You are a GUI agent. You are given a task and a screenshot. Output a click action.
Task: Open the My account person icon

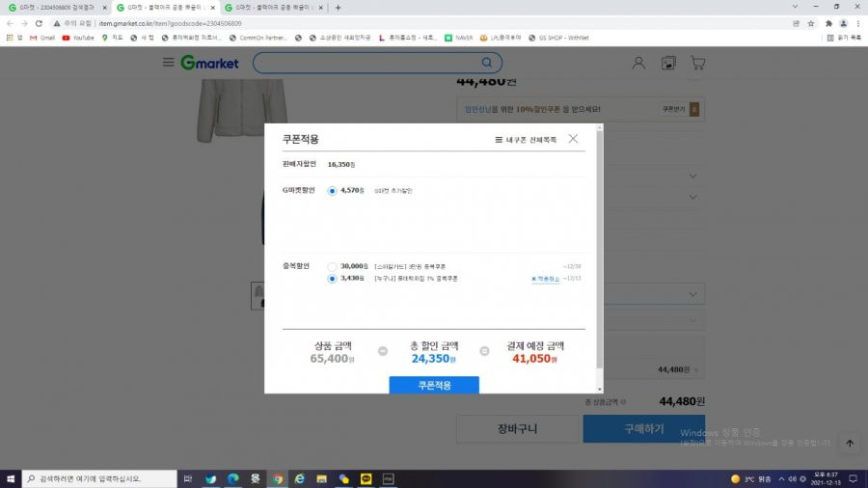coord(638,63)
